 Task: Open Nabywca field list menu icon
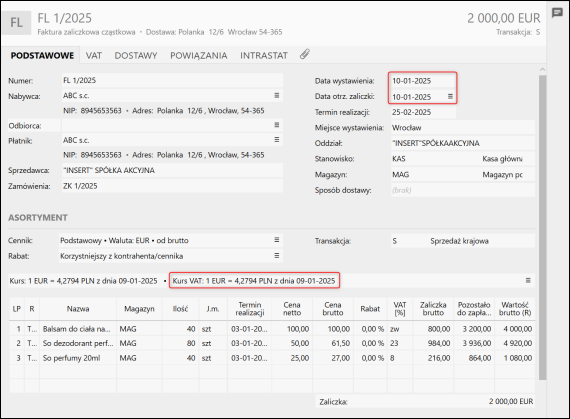click(277, 96)
